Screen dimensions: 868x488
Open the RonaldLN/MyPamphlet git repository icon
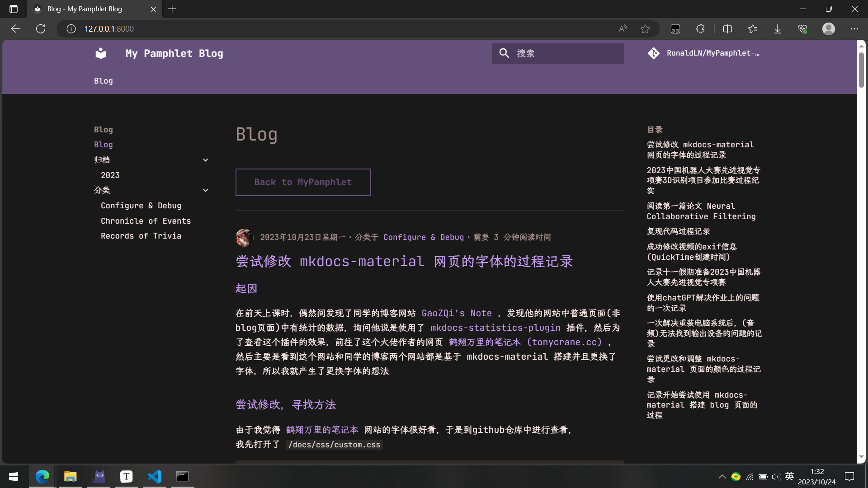tap(654, 53)
